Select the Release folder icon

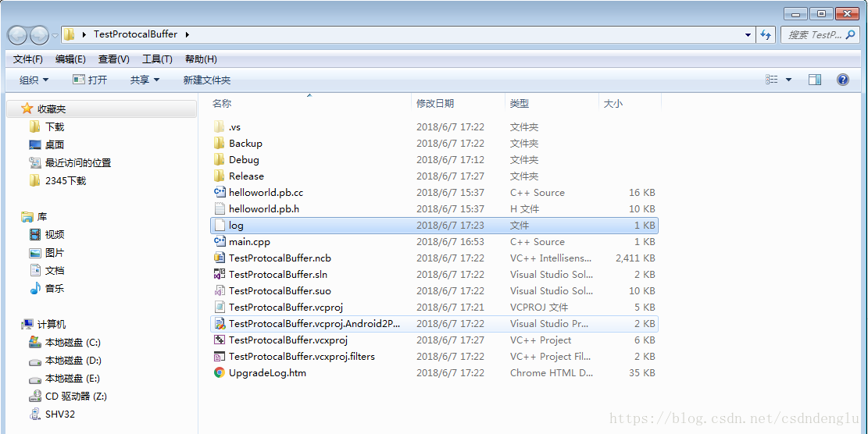[220, 176]
